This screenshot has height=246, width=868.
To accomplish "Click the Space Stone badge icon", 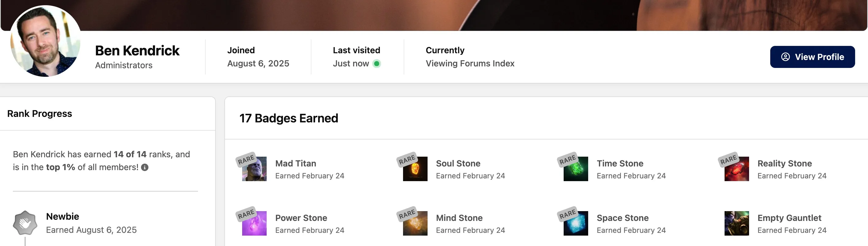I will point(576,223).
